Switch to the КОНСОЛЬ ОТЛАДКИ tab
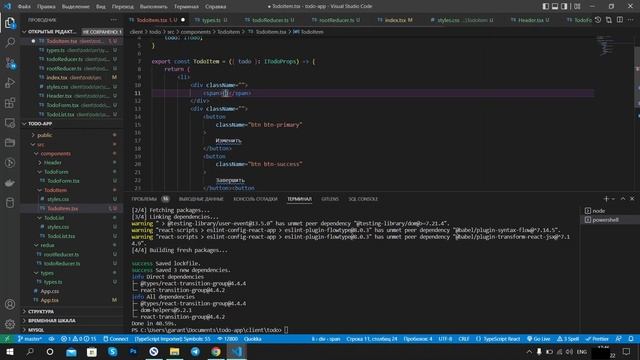Image resolution: width=640 pixels, height=360 pixels. coord(255,199)
